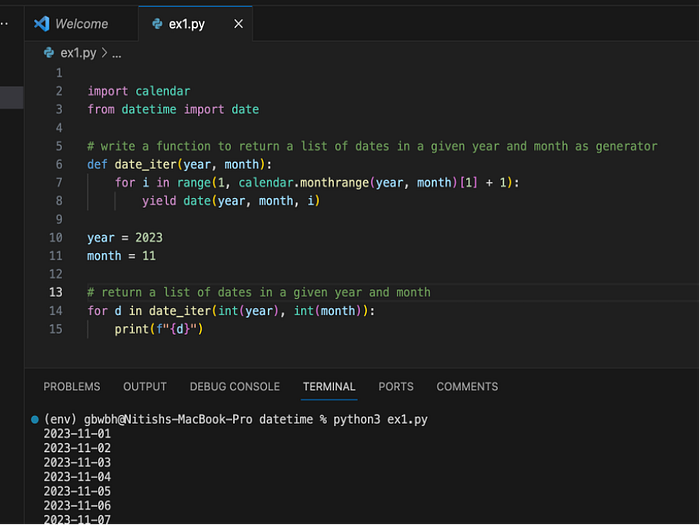Click 'date_iter' call on line 14

(180, 311)
